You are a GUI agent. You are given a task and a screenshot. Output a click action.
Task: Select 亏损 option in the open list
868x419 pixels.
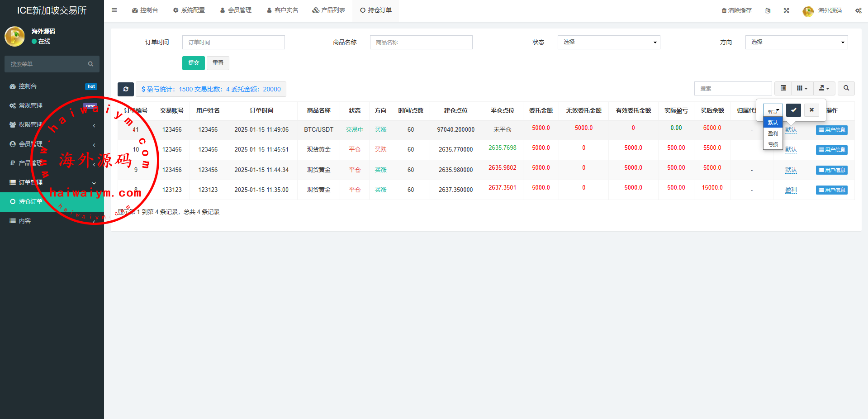[x=773, y=144]
